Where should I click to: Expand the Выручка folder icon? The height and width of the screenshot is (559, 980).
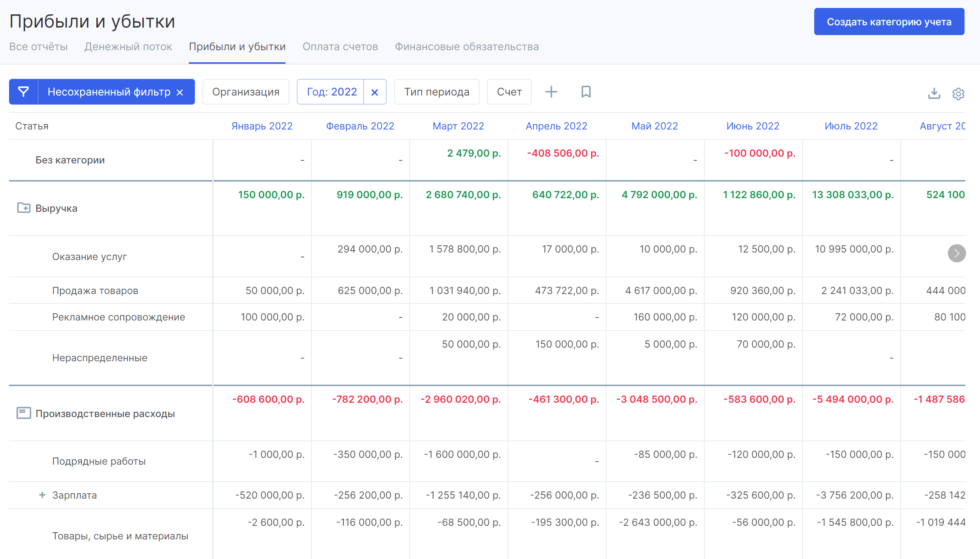pos(23,208)
